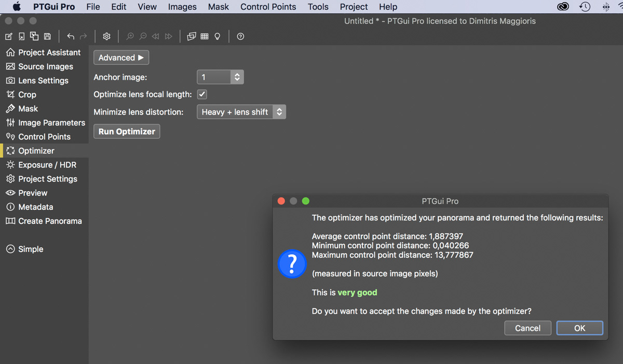The height and width of the screenshot is (364, 623).
Task: Click OK to accept optimizer changes
Action: point(579,328)
